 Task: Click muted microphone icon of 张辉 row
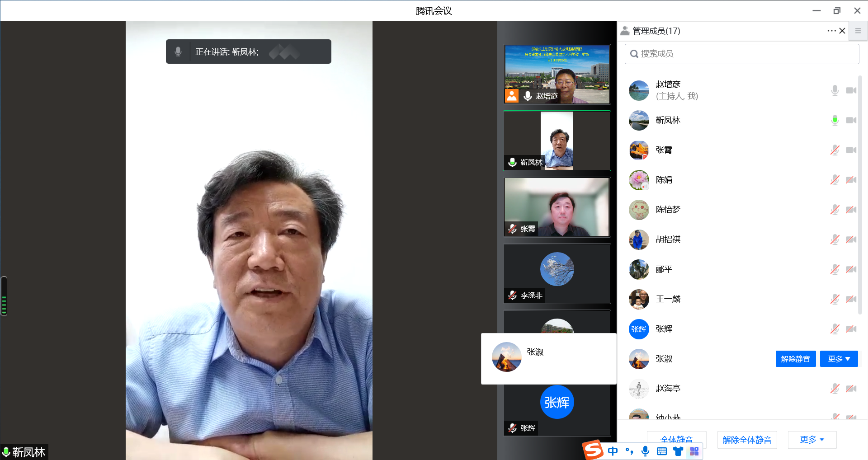[x=835, y=329]
